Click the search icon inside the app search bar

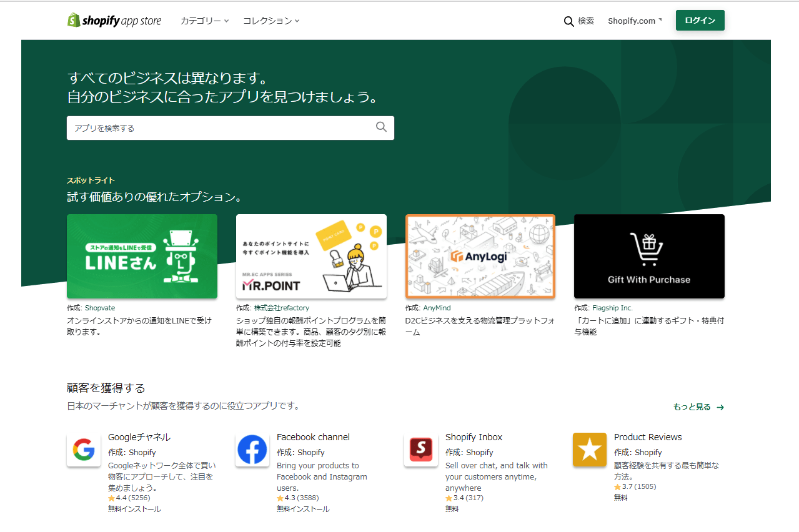(381, 127)
